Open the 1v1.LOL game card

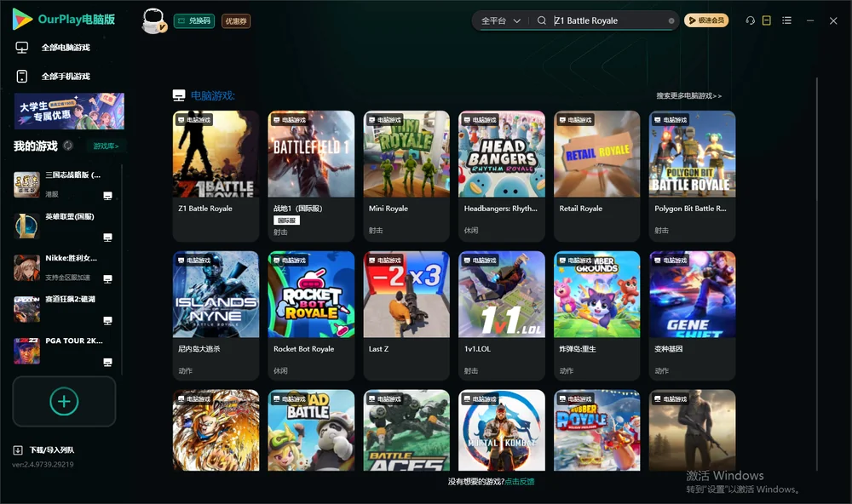coord(502,316)
